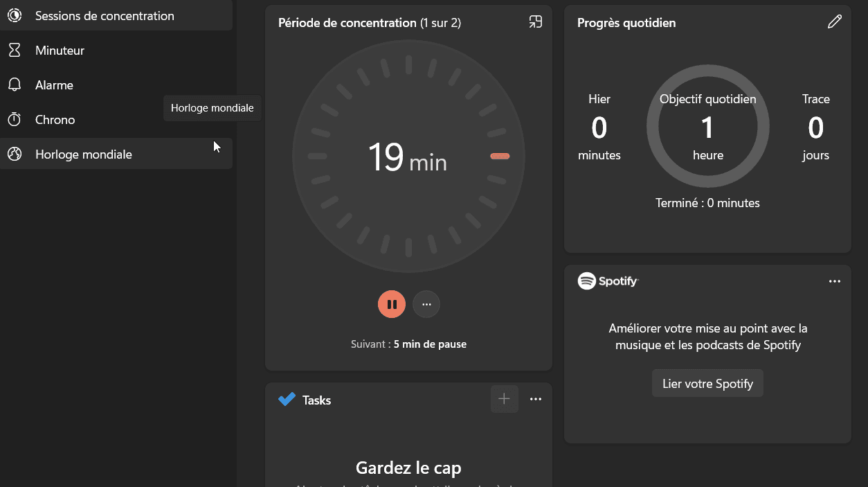Click the Horloge mondiale globe icon

tap(15, 154)
